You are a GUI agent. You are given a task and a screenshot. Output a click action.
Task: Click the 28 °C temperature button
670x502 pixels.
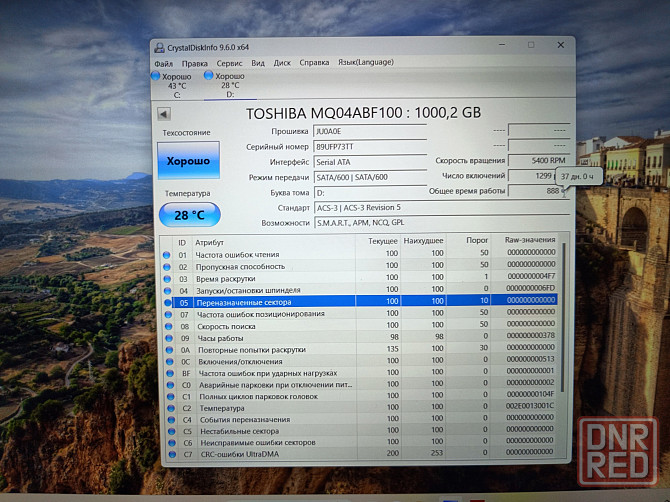(189, 215)
